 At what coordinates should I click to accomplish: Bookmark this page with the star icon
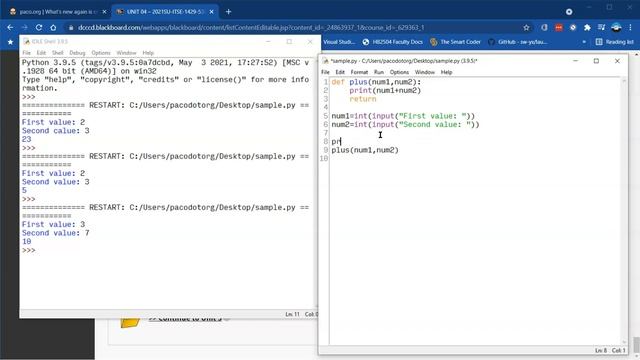[x=526, y=27]
